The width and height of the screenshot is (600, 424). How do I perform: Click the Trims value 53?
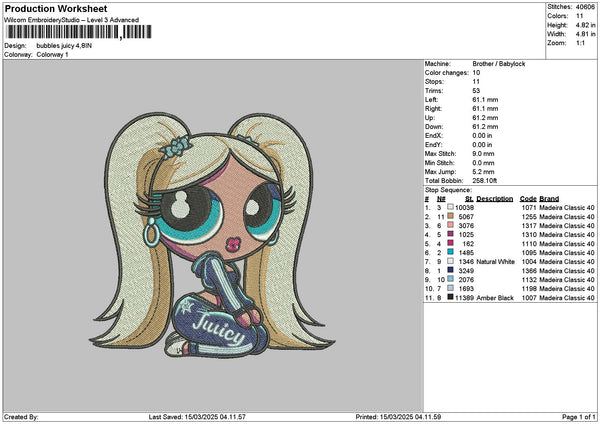[476, 91]
